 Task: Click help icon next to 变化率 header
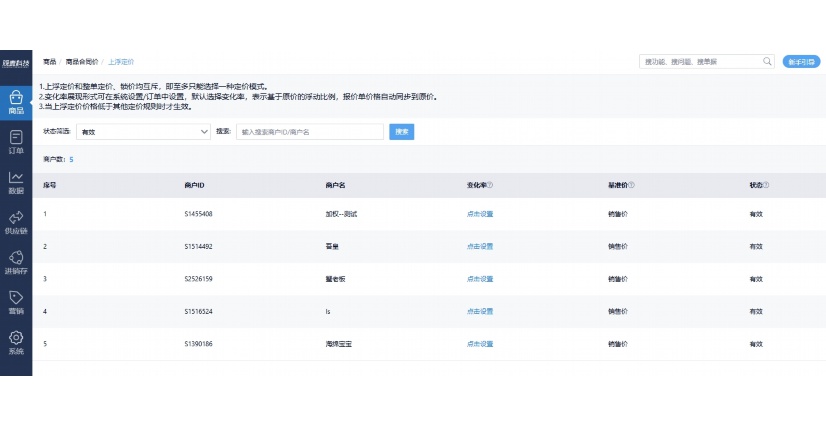pos(490,185)
